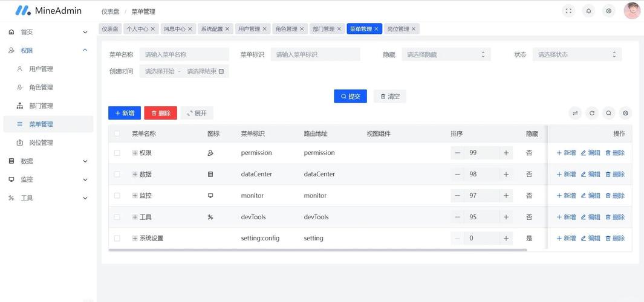Close the 个人中心 tab
Screen dimensions: 644x302
coord(153,29)
